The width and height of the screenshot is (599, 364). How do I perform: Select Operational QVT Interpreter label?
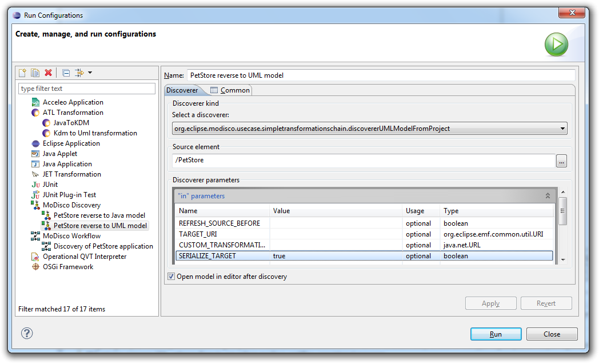click(85, 257)
